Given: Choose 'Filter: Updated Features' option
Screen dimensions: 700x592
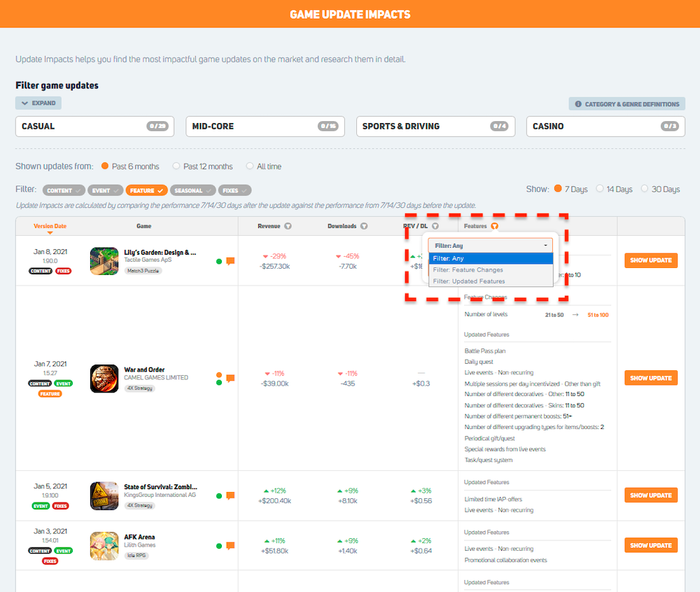Looking at the screenshot, I should [491, 281].
